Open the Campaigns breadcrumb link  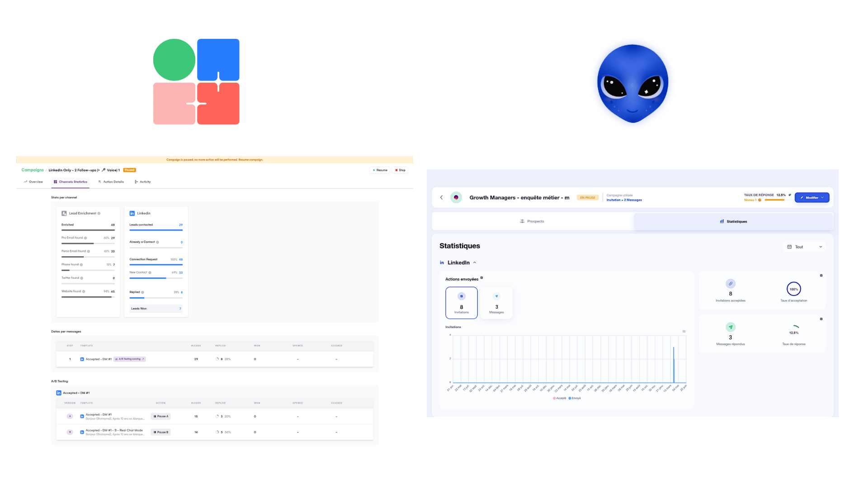pyautogui.click(x=33, y=170)
